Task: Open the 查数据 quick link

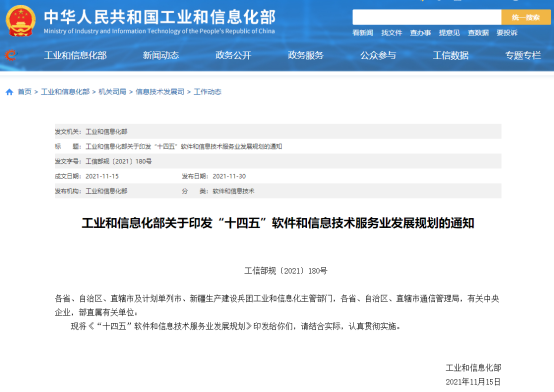Action: tap(478, 33)
